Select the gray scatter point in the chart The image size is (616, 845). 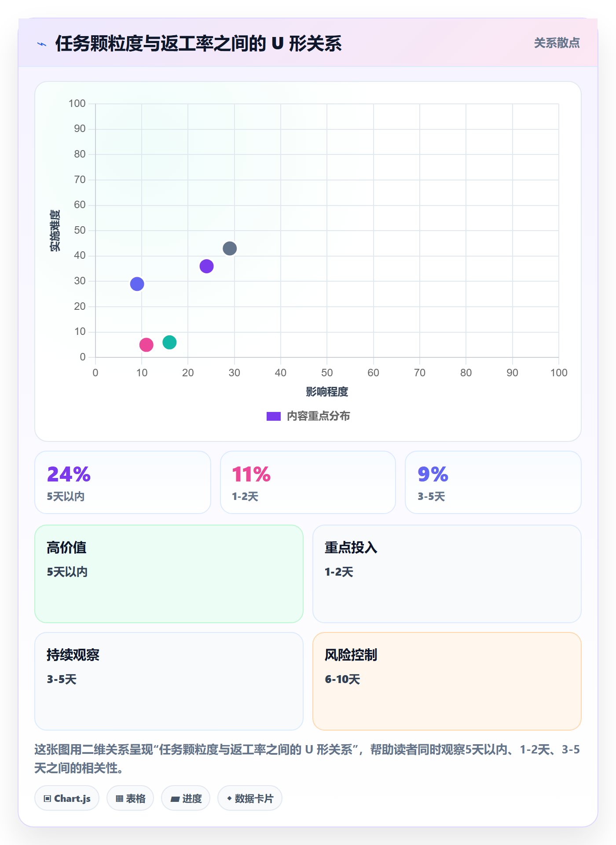230,249
